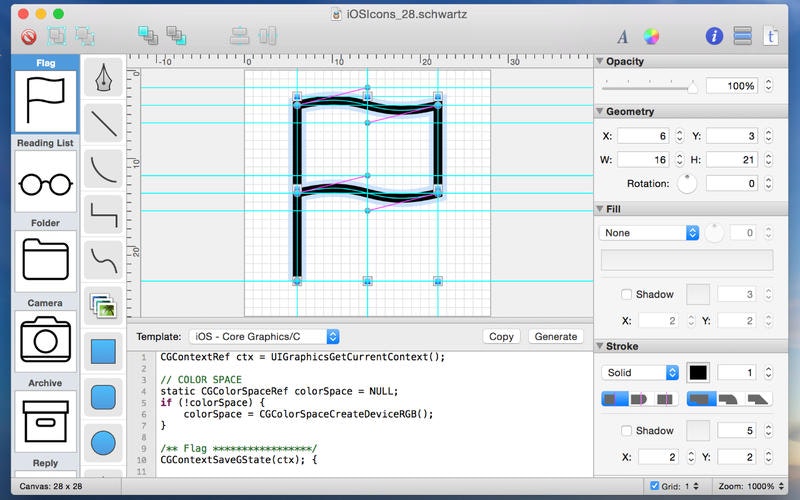Click the Geometry Y field showing 3

732,136
